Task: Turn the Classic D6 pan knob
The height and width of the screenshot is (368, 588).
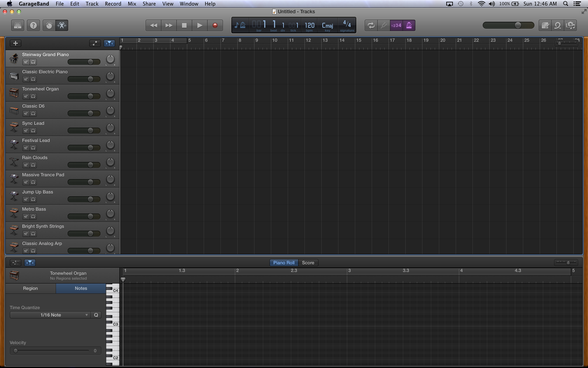Action: click(110, 111)
